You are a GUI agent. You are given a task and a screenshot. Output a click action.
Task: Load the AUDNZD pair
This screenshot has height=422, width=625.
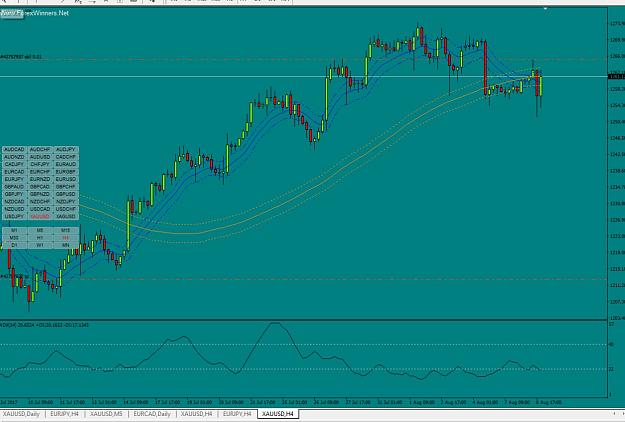[14, 157]
